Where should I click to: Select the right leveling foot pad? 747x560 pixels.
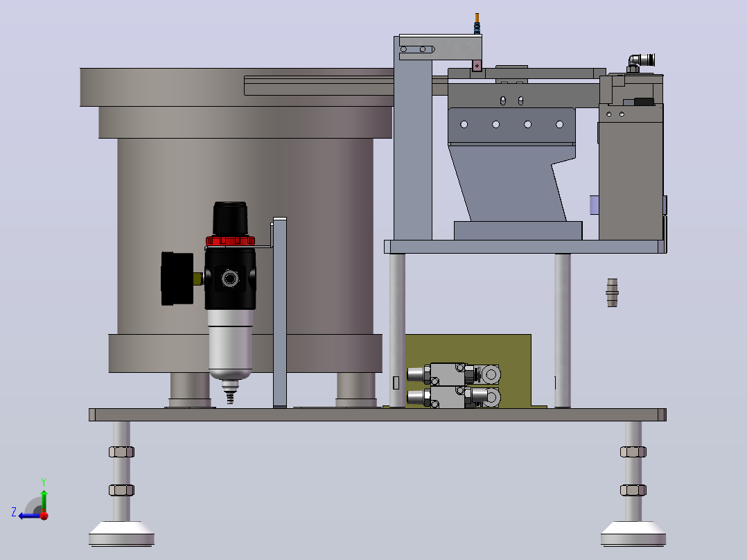633,534
